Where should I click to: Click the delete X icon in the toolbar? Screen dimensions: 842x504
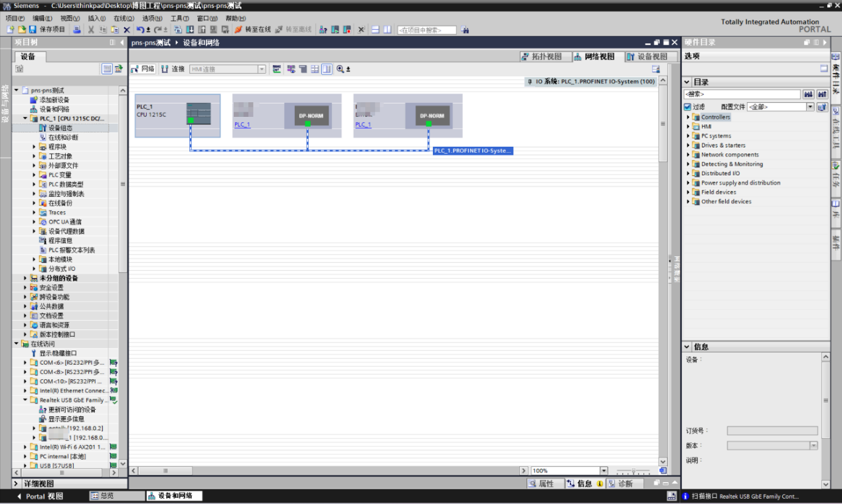pos(127,30)
